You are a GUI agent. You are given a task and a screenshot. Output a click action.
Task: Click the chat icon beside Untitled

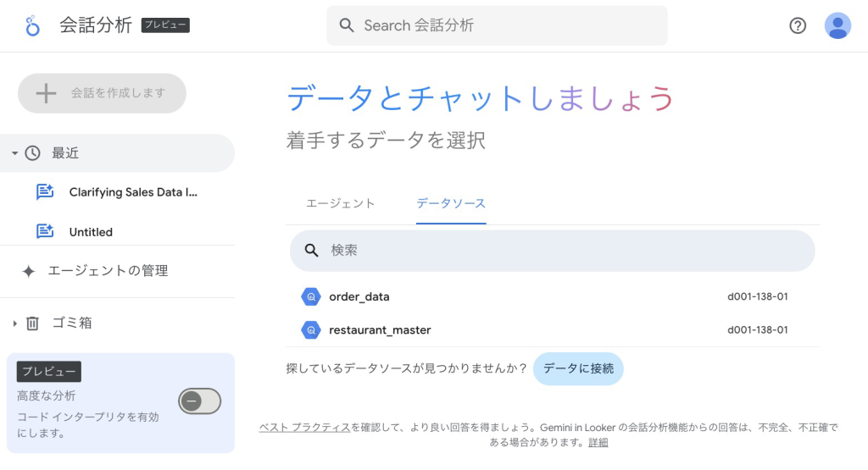pyautogui.click(x=45, y=231)
